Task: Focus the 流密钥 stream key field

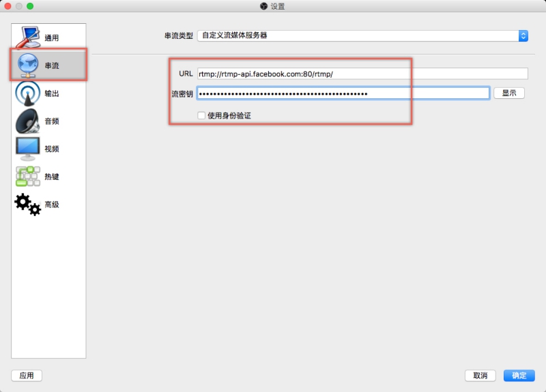Action: click(343, 93)
